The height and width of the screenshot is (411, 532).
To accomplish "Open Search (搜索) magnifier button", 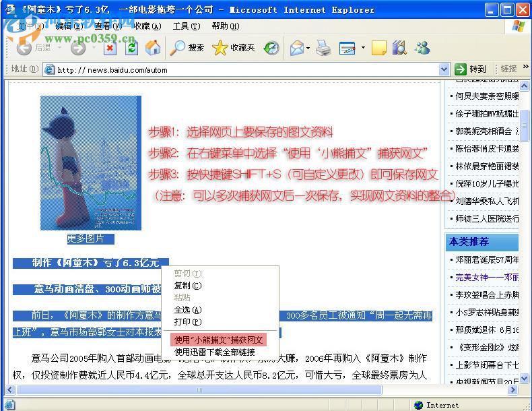I will pos(187,48).
